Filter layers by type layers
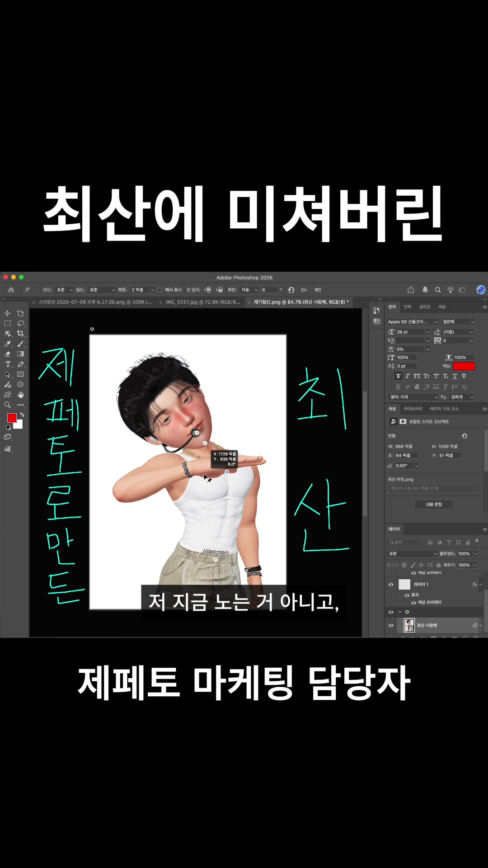 pyautogui.click(x=449, y=542)
